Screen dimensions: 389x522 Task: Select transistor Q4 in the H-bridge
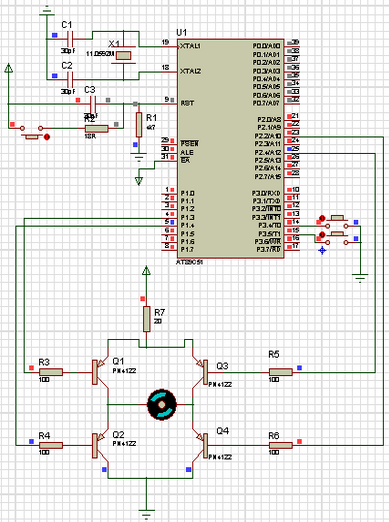200,445
